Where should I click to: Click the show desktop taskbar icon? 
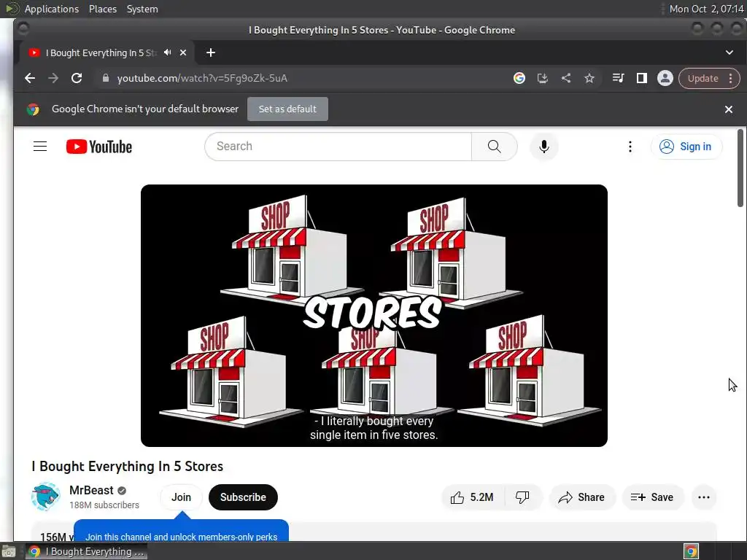click(x=9, y=551)
